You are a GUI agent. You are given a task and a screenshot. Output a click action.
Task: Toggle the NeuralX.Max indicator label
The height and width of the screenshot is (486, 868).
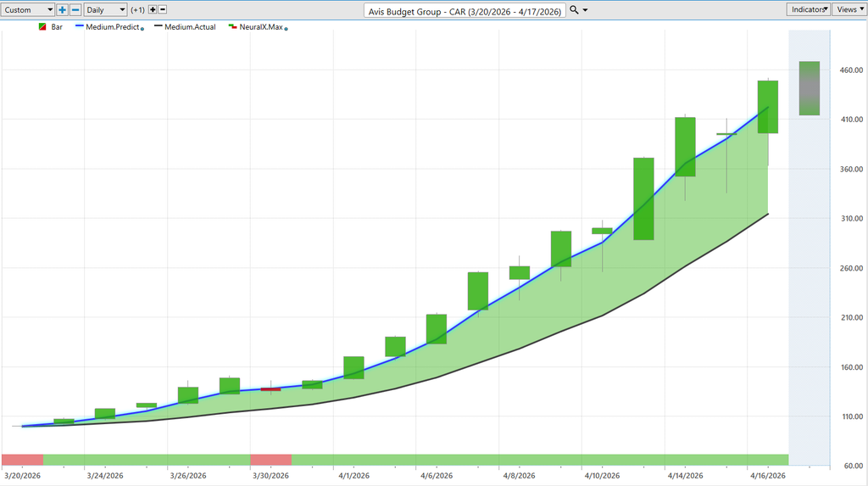click(262, 27)
